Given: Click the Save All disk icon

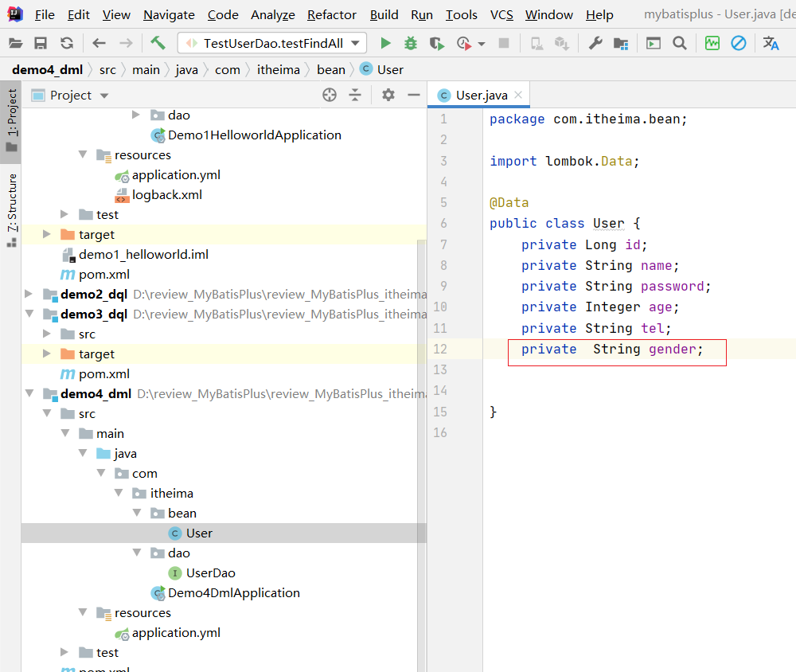Looking at the screenshot, I should tap(41, 43).
